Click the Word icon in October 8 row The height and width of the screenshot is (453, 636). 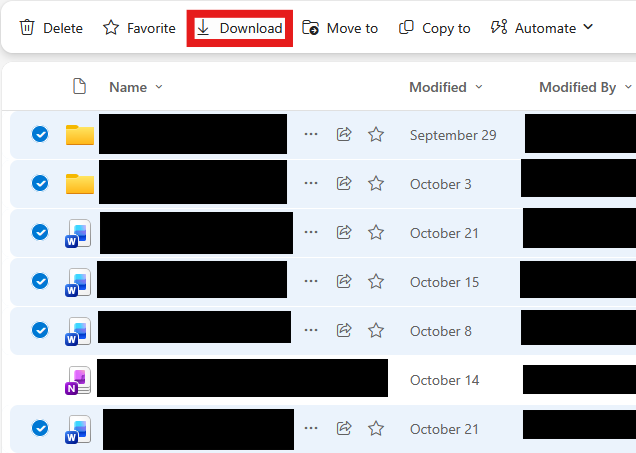[x=78, y=331]
